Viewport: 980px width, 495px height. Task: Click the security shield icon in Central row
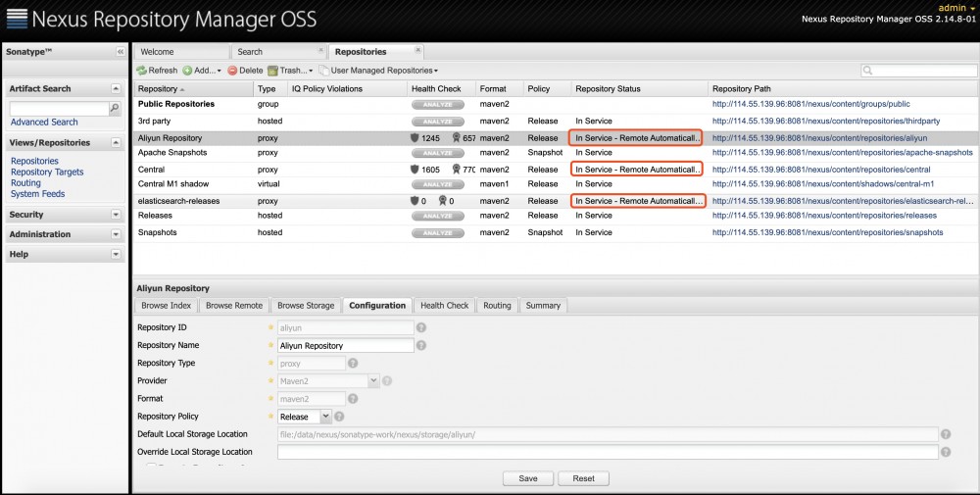point(416,169)
